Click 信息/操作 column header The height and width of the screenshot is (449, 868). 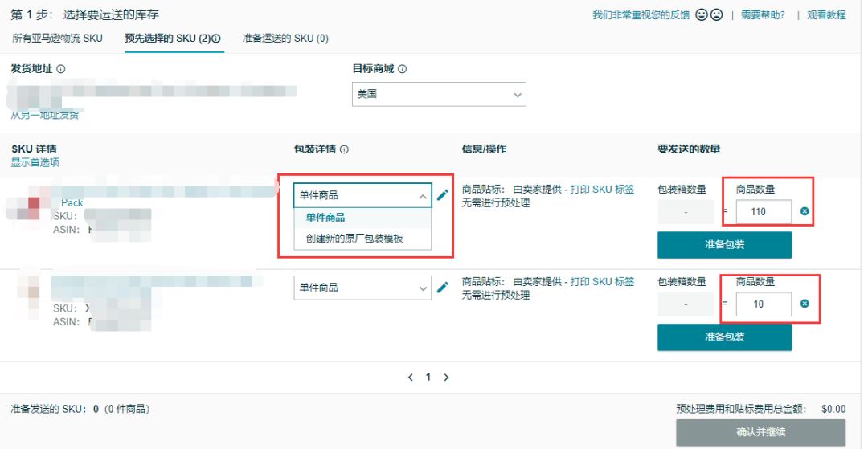(x=484, y=149)
